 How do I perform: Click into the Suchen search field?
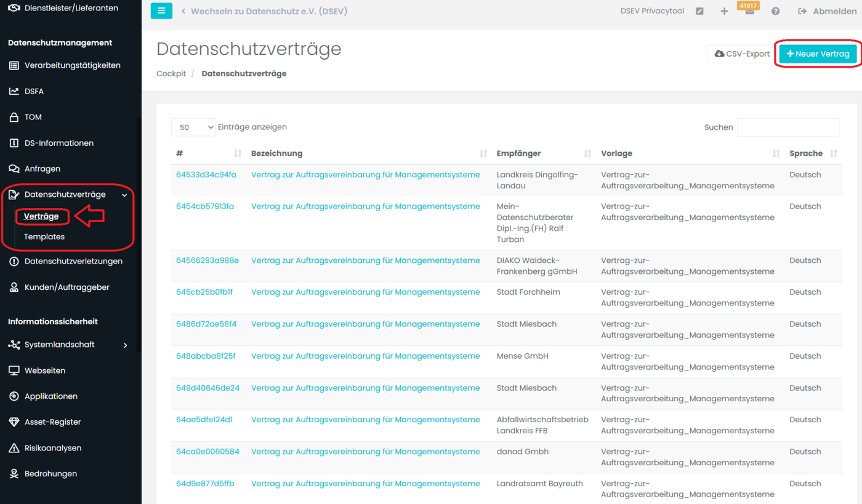tap(787, 127)
